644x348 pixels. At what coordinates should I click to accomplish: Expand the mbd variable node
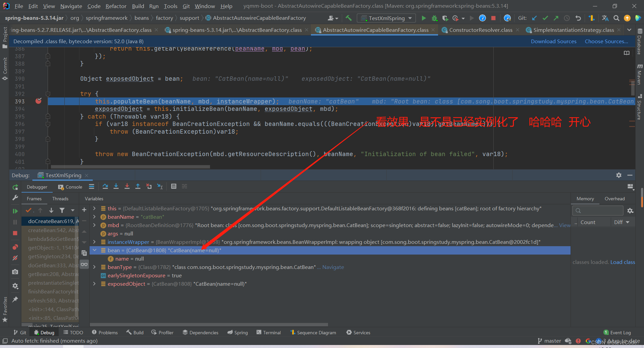[95, 225]
